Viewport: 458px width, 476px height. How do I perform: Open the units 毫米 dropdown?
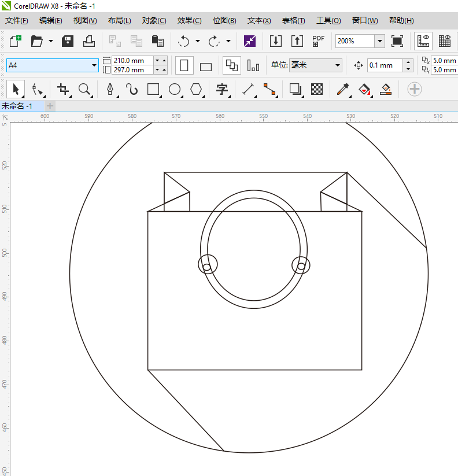[338, 65]
